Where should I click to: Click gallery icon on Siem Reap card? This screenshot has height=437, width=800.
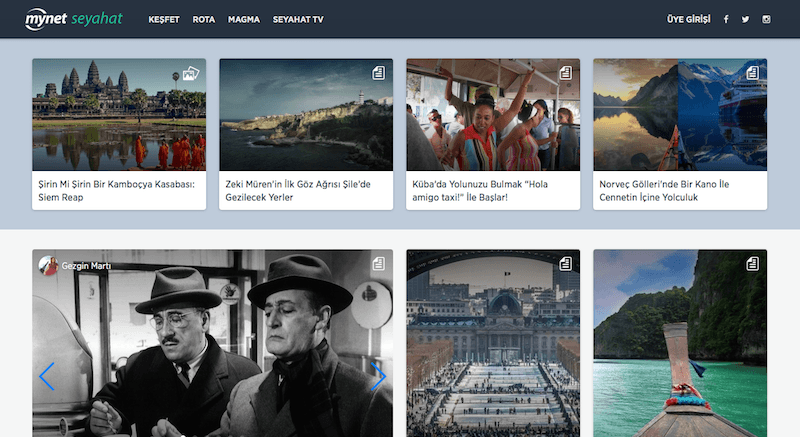pyautogui.click(x=191, y=73)
